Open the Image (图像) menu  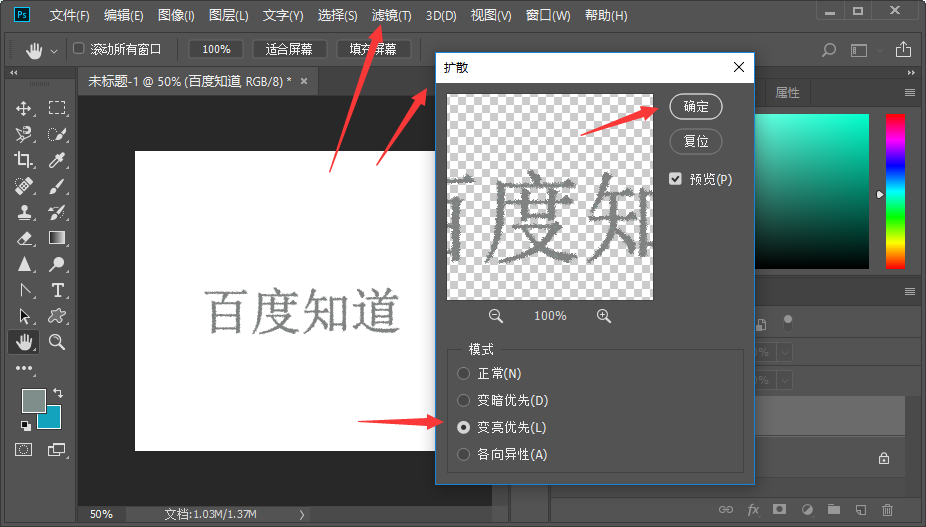pos(176,15)
